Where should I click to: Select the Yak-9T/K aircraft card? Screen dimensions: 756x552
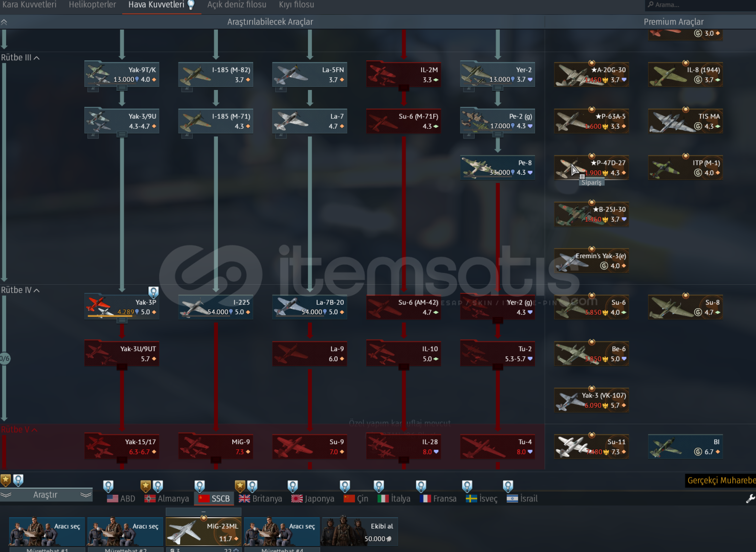coord(122,74)
